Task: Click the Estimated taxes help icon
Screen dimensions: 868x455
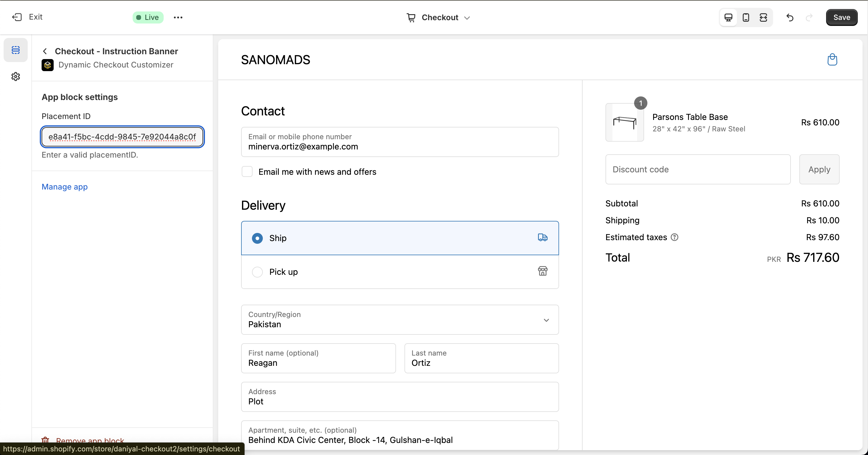Action: (x=675, y=237)
